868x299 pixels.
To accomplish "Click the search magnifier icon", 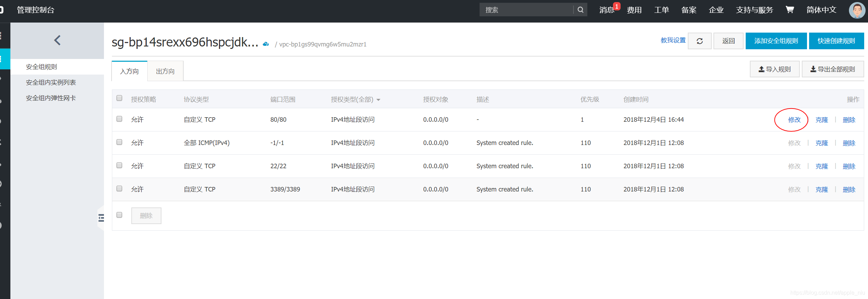I will pos(580,10).
